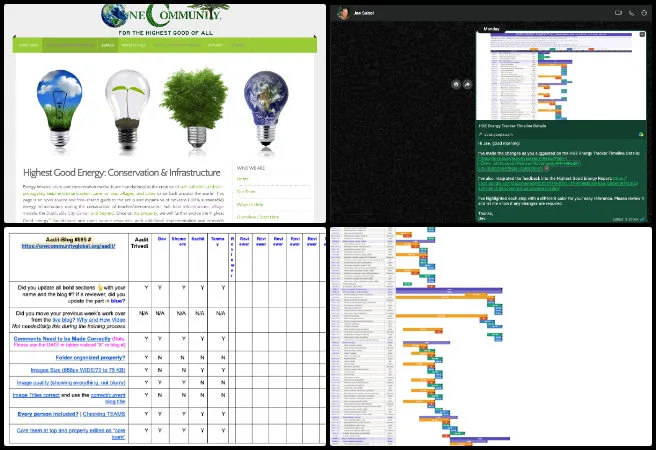Click the tree-shaped light bulb image
Viewport: 656px width, 450px height.
point(195,108)
